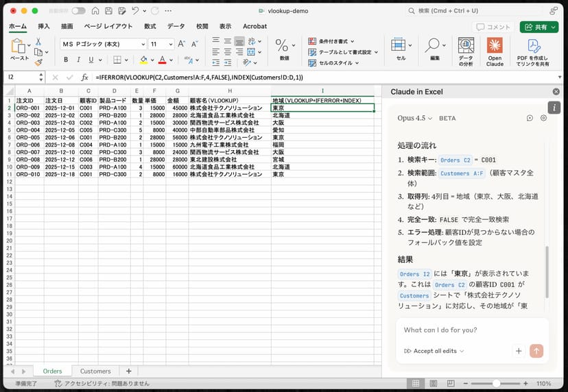Switch to the Customers sheet tab
This screenshot has height=392, width=568.
click(x=95, y=371)
